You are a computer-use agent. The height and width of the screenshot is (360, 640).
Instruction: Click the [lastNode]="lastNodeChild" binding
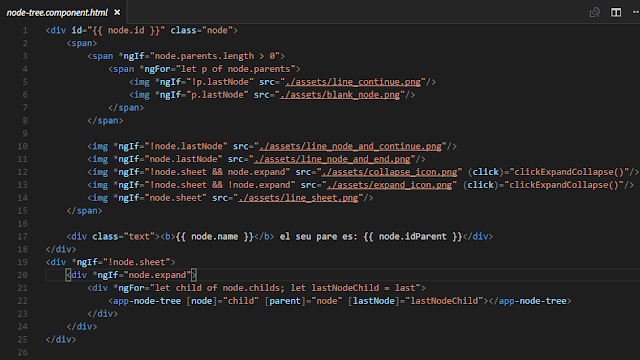(416, 301)
